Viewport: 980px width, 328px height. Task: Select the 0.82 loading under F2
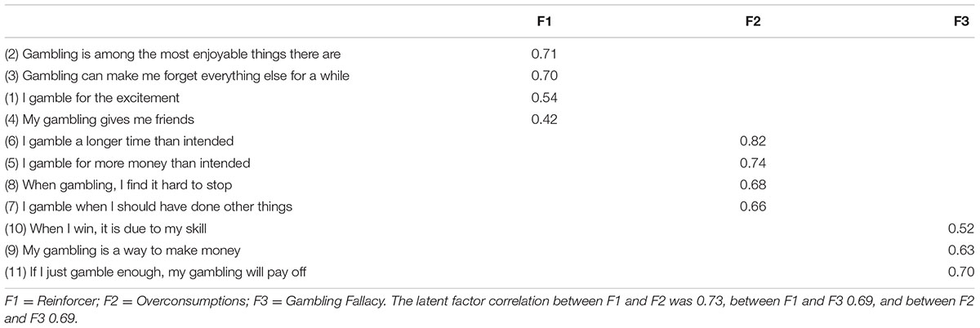[753, 141]
